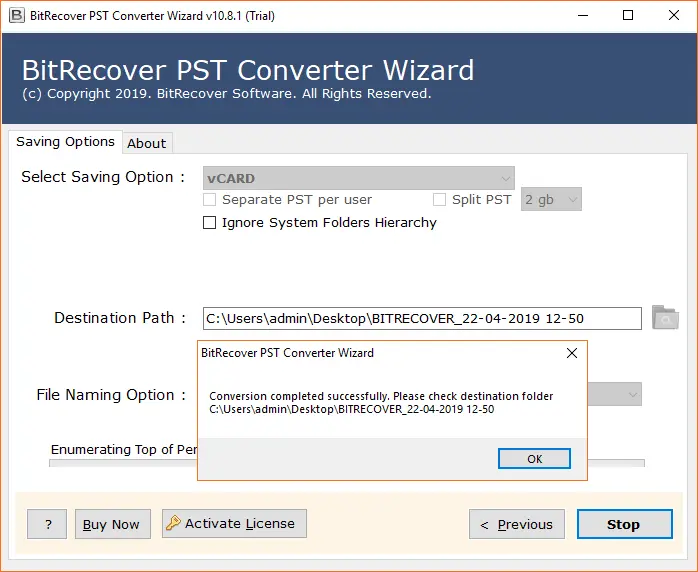The image size is (698, 572).
Task: Switch to the About tab
Action: click(x=146, y=143)
